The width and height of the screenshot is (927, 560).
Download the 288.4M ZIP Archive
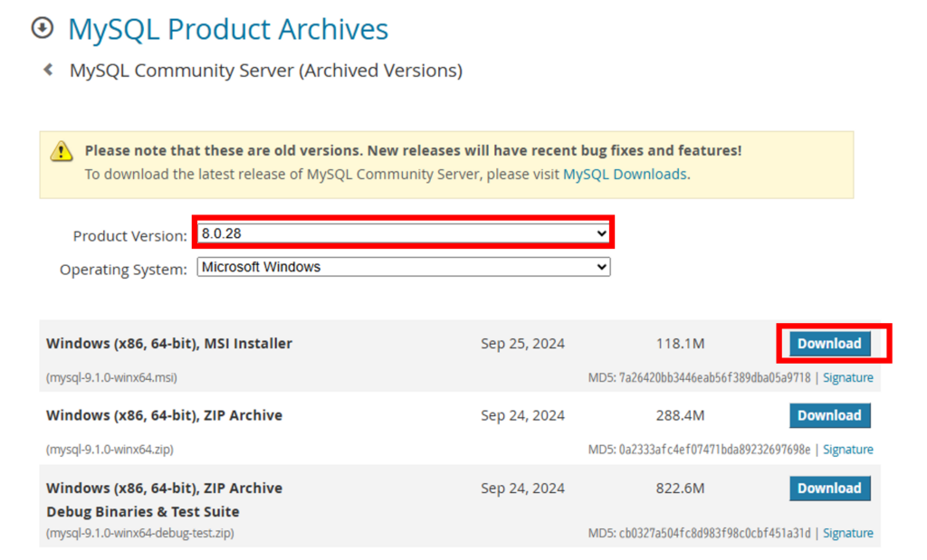pyautogui.click(x=829, y=416)
